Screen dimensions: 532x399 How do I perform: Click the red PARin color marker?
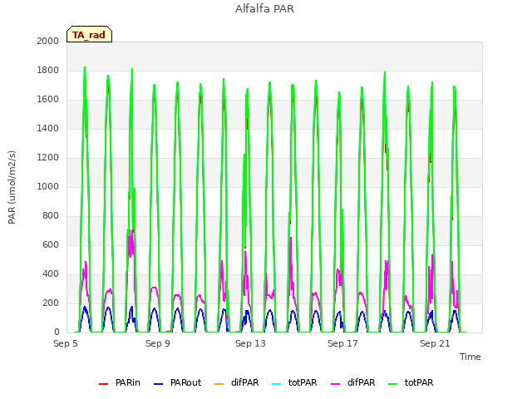tap(103, 384)
